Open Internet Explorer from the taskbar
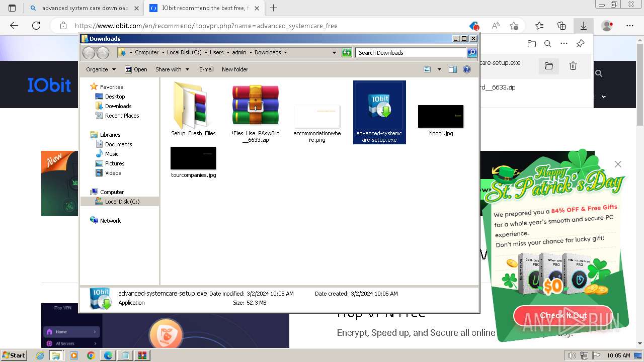The image size is (644, 362). [x=40, y=355]
